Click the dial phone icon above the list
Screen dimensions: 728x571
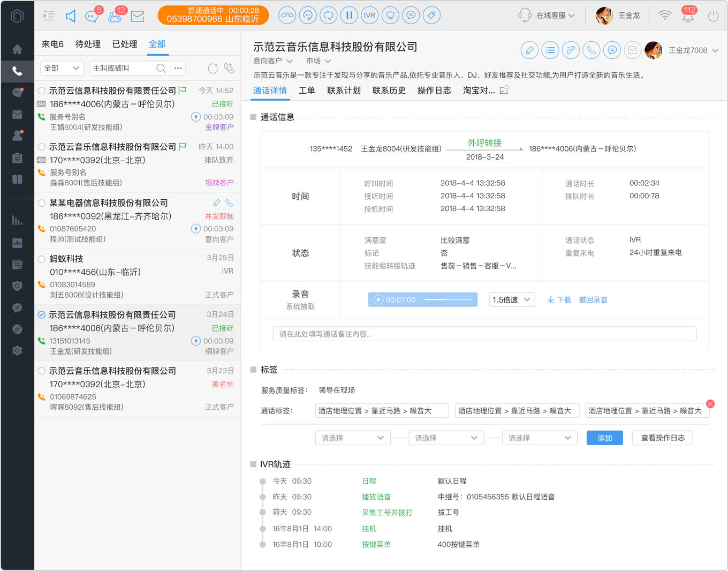229,68
